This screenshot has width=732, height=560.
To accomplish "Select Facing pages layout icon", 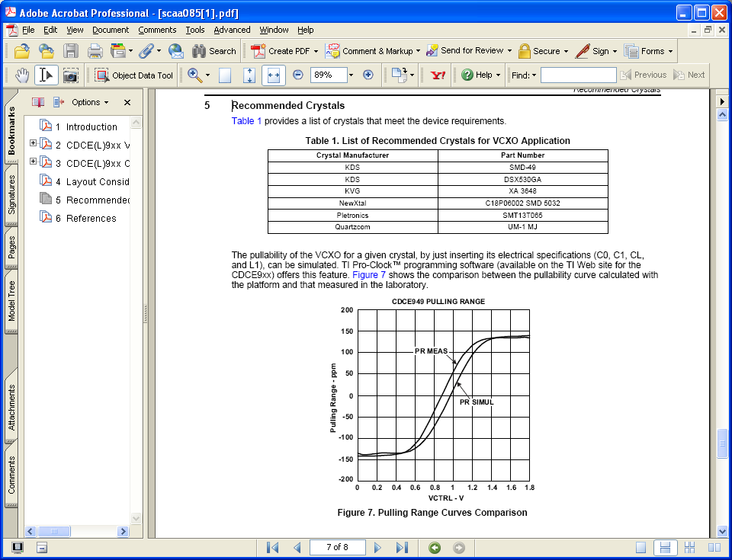I will click(714, 547).
